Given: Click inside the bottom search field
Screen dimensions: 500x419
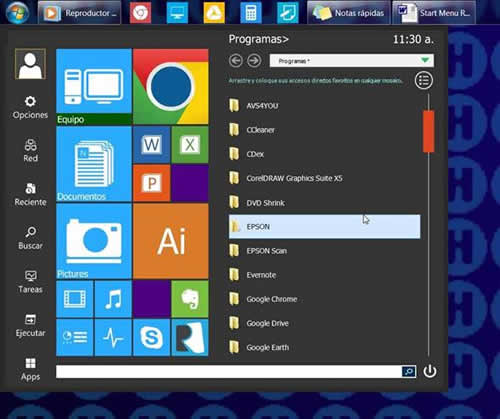Looking at the screenshot, I should pos(229,371).
